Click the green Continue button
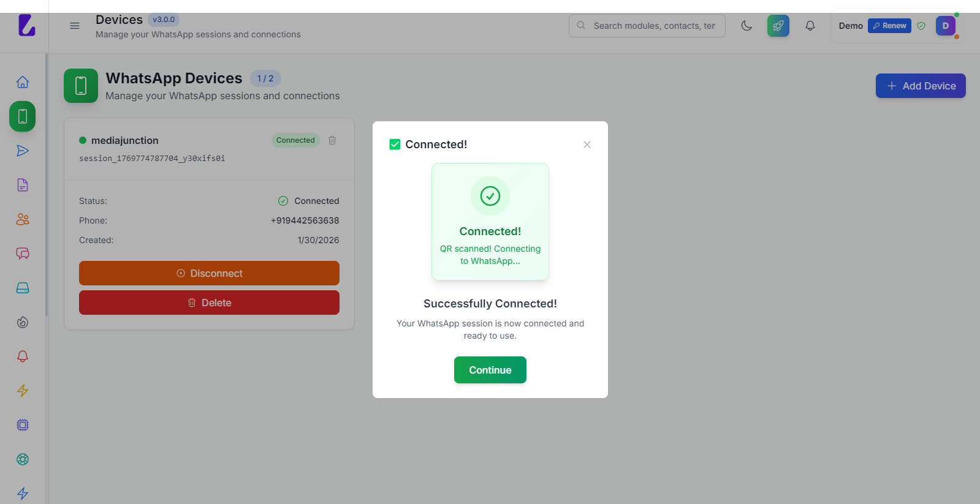The image size is (980, 504). pyautogui.click(x=490, y=370)
